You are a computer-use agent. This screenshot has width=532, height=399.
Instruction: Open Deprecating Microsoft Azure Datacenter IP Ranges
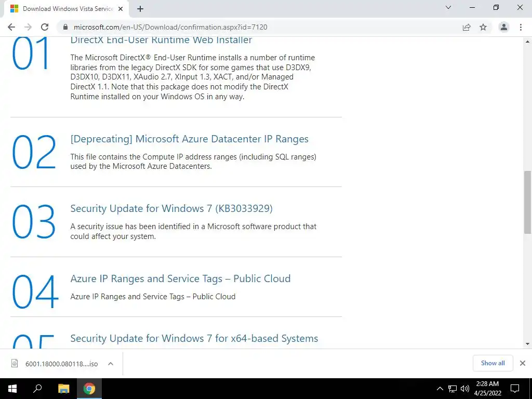point(189,139)
